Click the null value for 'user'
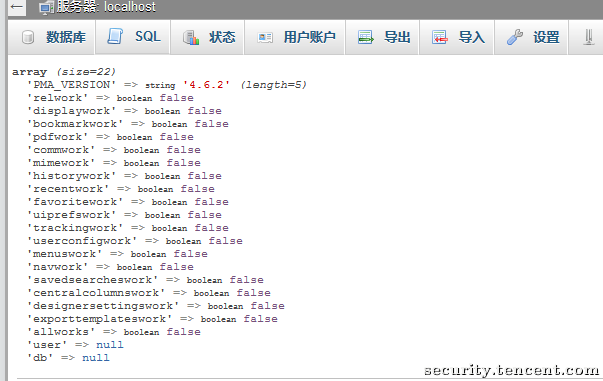 coord(110,345)
